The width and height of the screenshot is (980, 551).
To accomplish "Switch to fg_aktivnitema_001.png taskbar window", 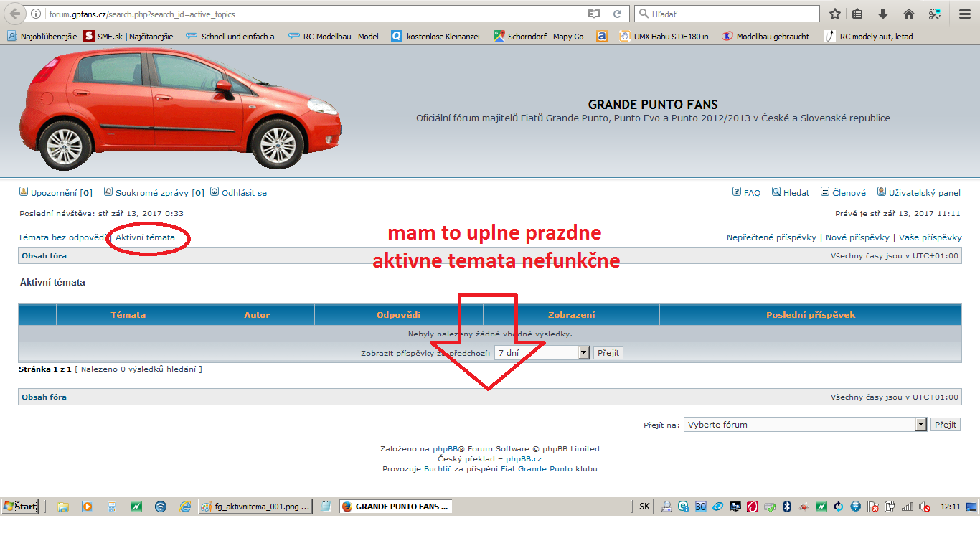I will click(255, 507).
